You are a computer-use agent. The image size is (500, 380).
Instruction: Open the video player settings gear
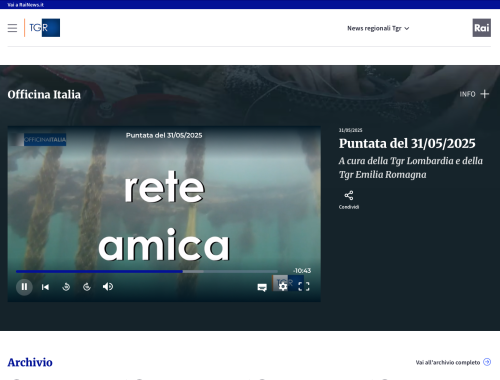(283, 287)
